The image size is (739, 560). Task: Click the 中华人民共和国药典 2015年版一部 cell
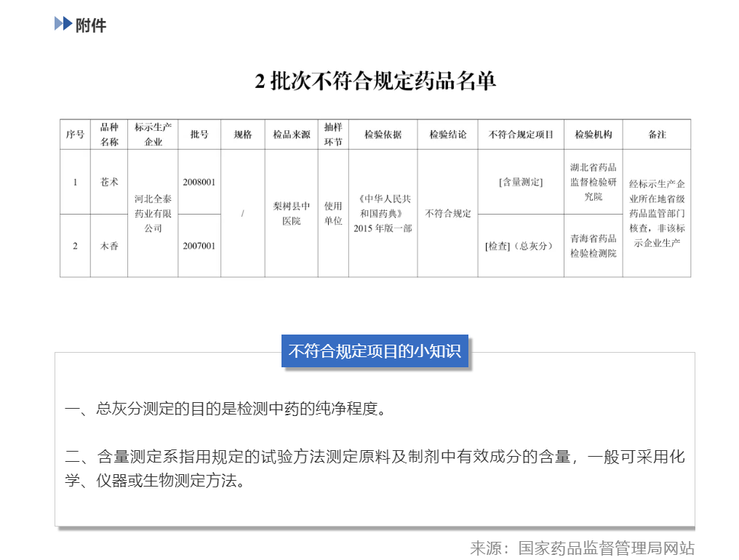pos(383,214)
